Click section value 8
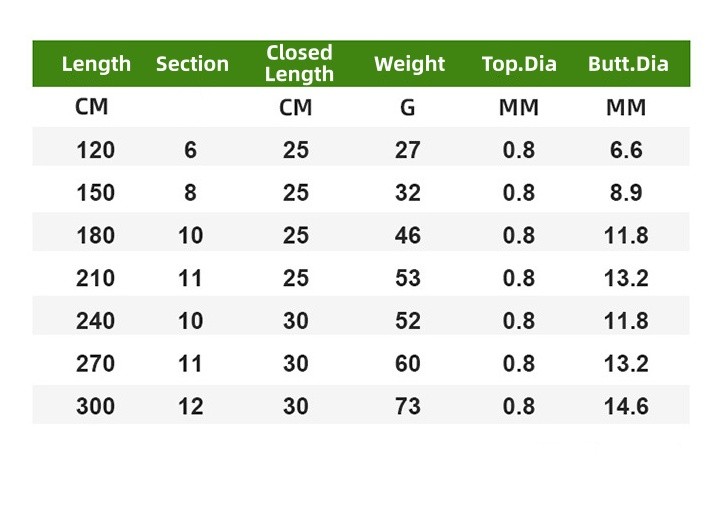Viewport: 727px width, 505px height. [191, 193]
